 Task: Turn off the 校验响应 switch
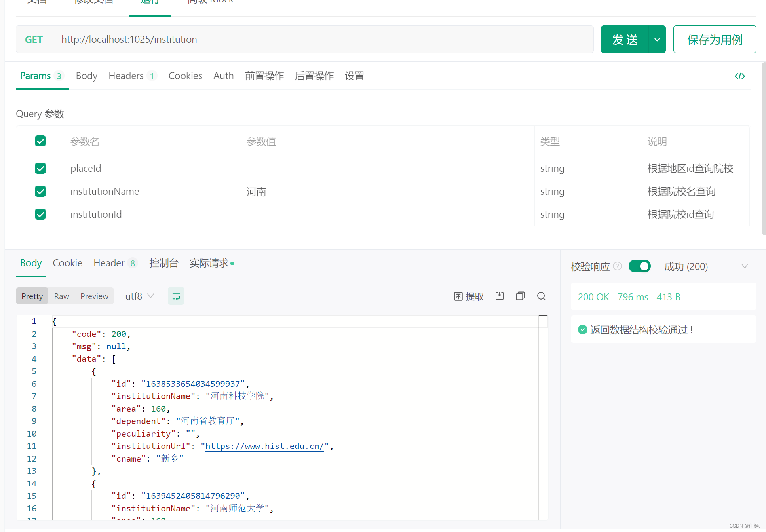640,266
